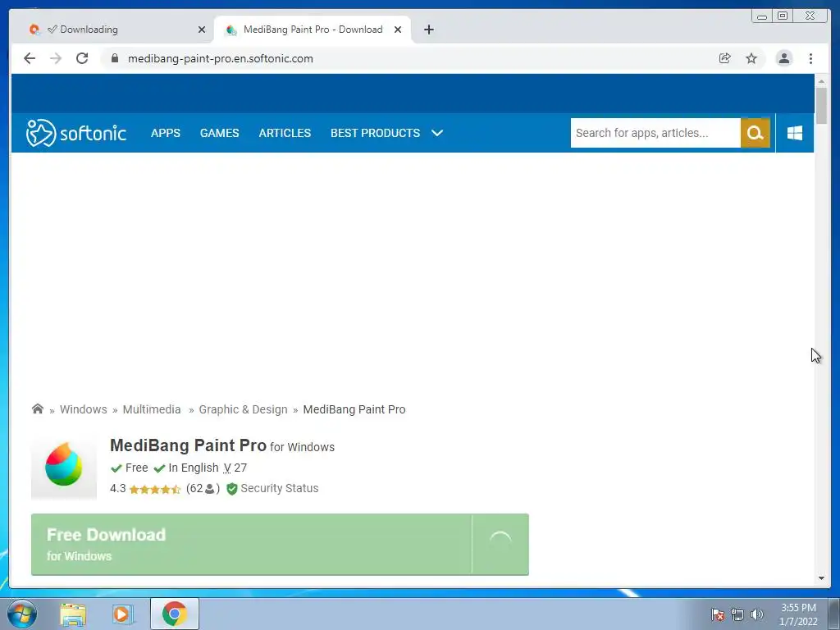Open the Windows breadcrumb link
Image resolution: width=840 pixels, height=630 pixels.
83,409
